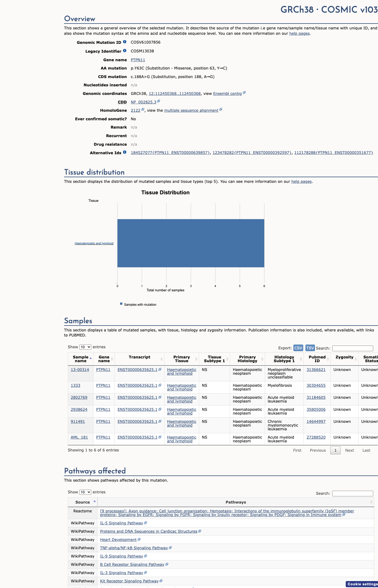This screenshot has height=588, width=378.
Task: Open transcript ENST00000635625.1 in sample 2938624 row
Action: tap(137, 409)
